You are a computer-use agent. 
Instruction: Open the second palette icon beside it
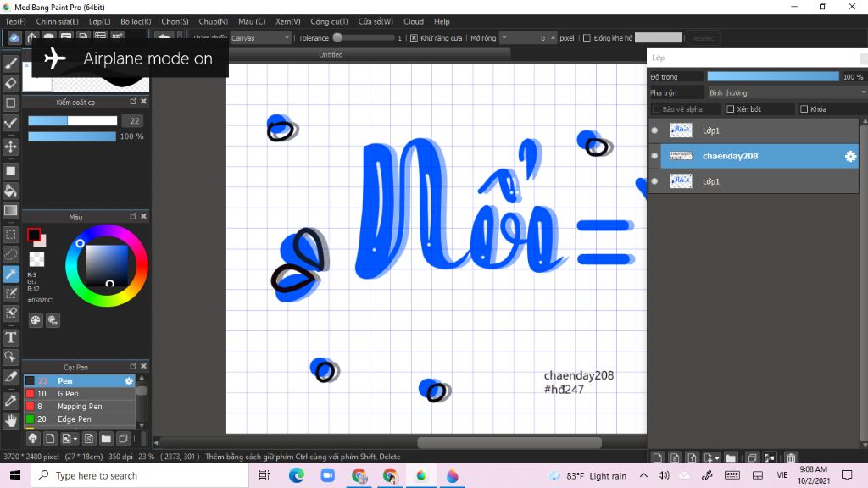53,319
